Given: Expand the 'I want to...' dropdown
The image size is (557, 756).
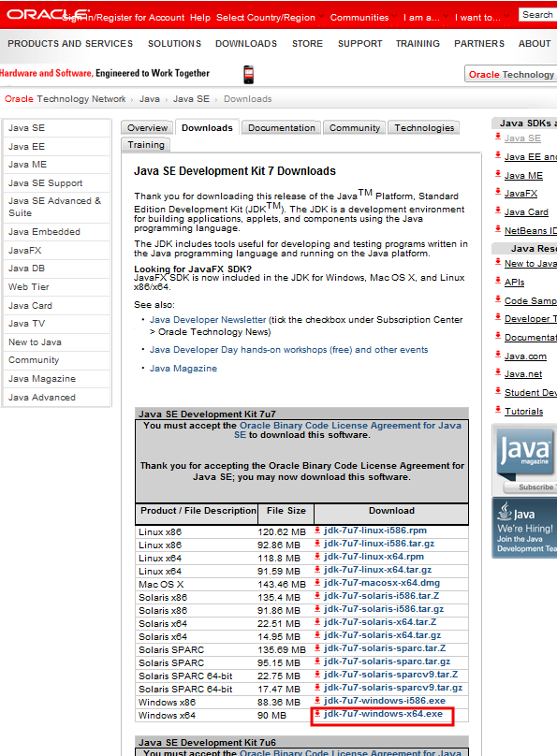Looking at the screenshot, I should coord(481,18).
